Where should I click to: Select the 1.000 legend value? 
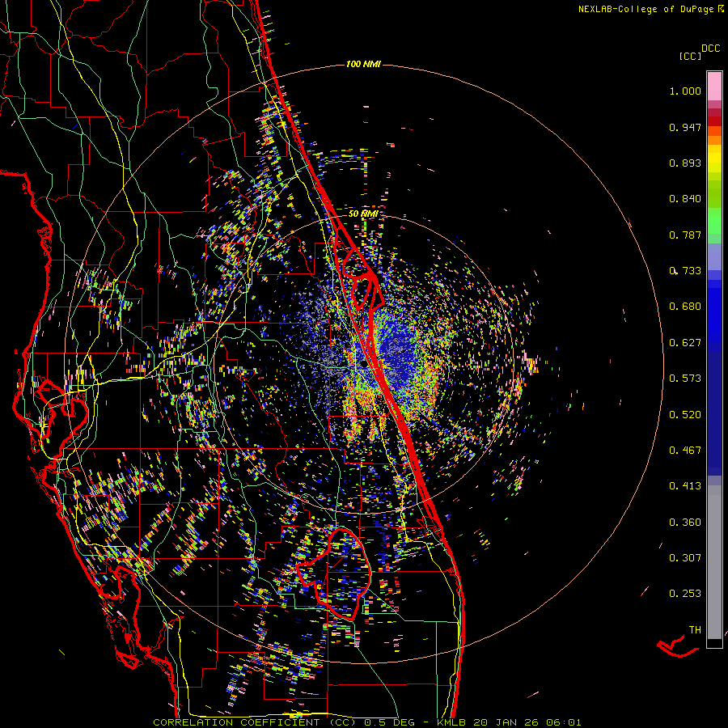click(x=685, y=91)
